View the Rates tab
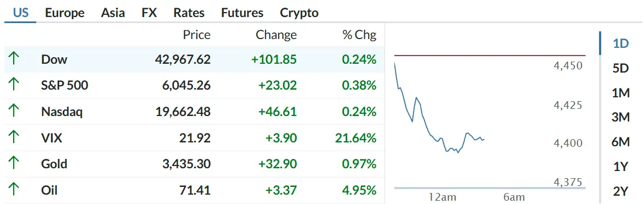 pyautogui.click(x=189, y=13)
